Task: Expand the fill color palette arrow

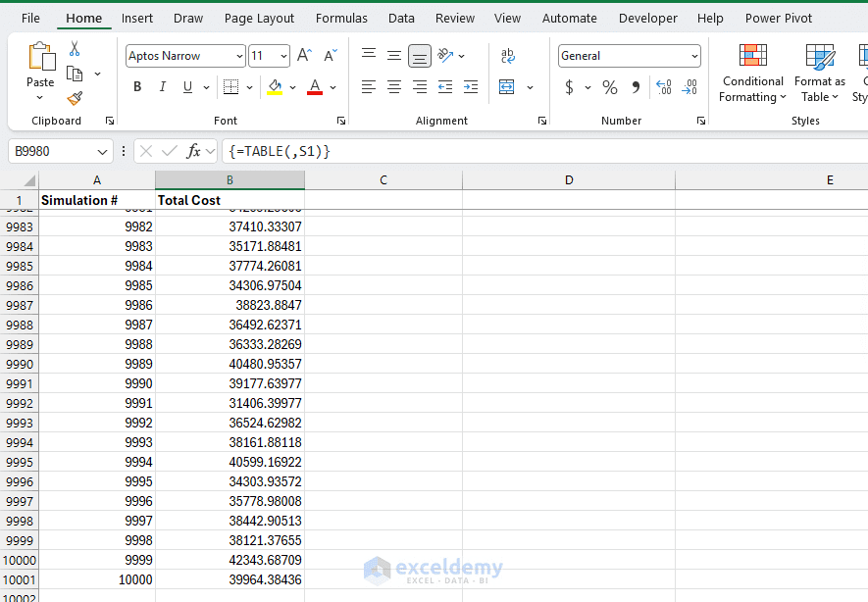Action: point(293,87)
